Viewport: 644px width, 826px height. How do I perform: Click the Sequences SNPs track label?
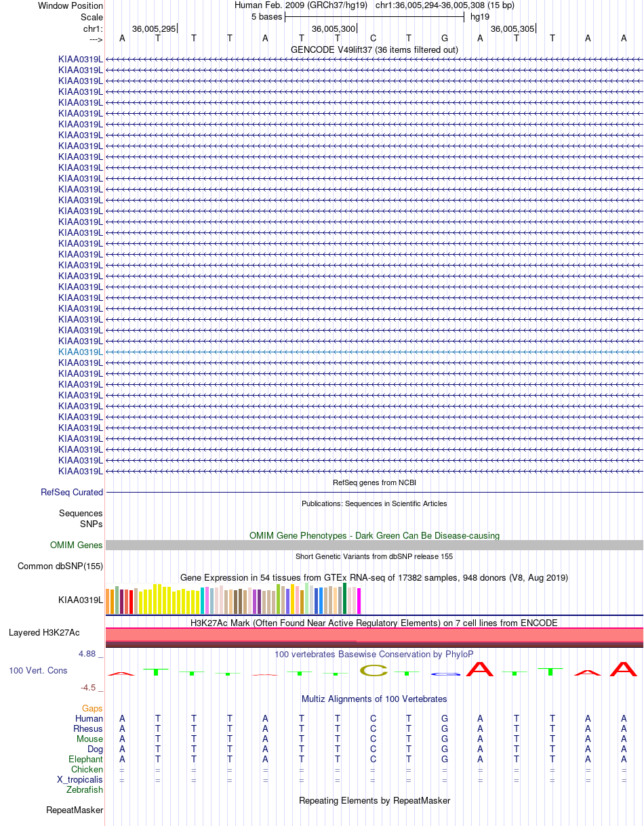click(x=81, y=518)
